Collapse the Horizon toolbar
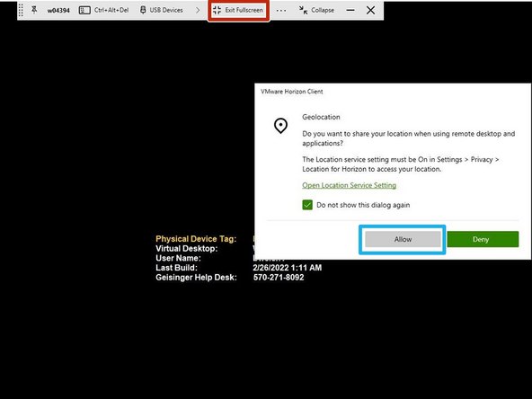The image size is (532, 399). coord(316,10)
